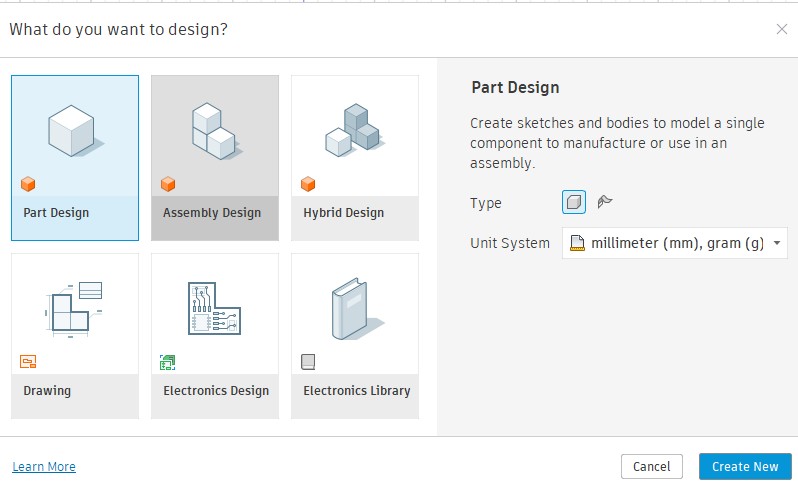
Task: Click the orange badge under Hybrid Design
Action: pyautogui.click(x=308, y=184)
